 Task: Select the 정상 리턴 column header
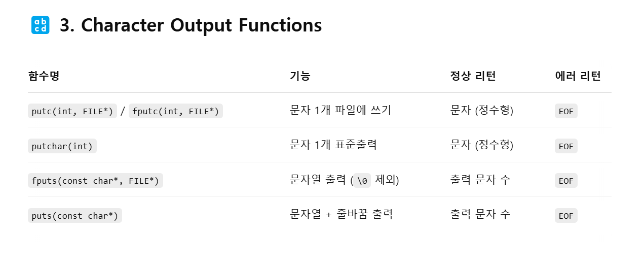click(473, 76)
